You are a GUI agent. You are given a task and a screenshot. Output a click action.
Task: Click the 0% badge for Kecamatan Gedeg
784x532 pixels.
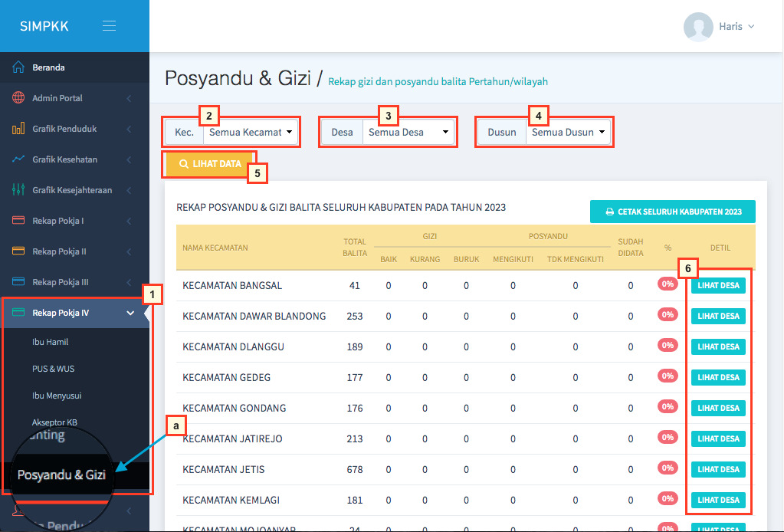pyautogui.click(x=668, y=376)
